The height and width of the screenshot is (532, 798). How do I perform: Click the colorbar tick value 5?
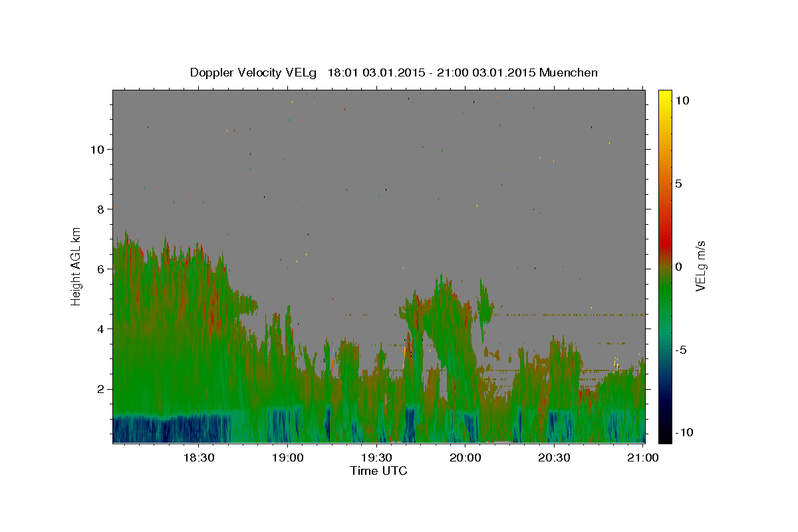(678, 184)
